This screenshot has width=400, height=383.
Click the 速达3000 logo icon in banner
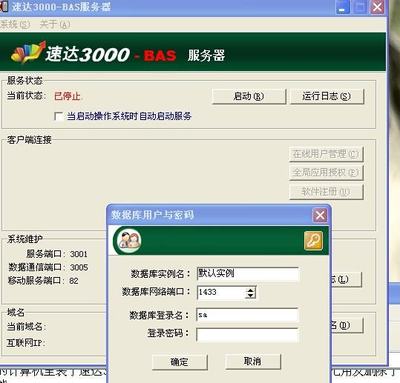click(28, 52)
